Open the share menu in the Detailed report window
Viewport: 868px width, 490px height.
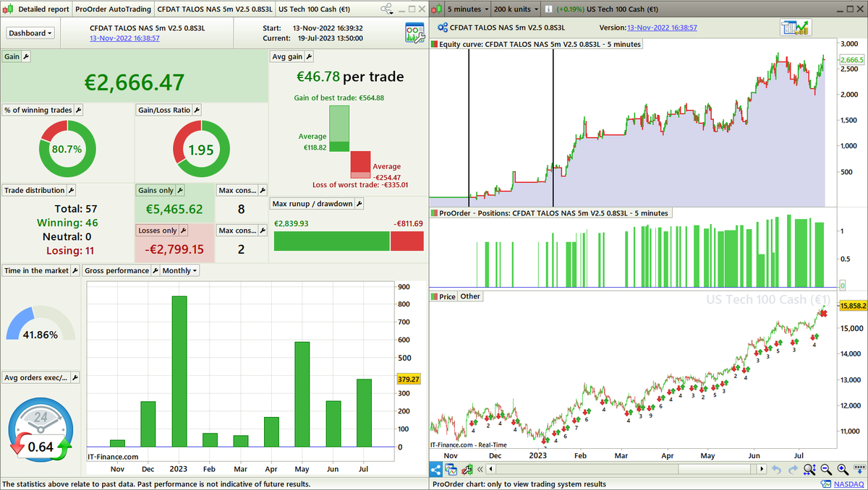coord(388,9)
